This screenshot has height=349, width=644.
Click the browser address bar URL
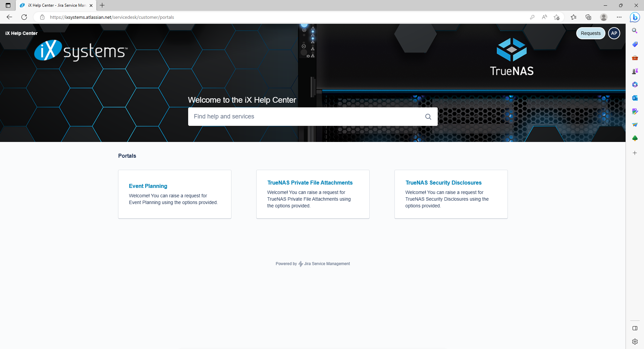point(112,17)
